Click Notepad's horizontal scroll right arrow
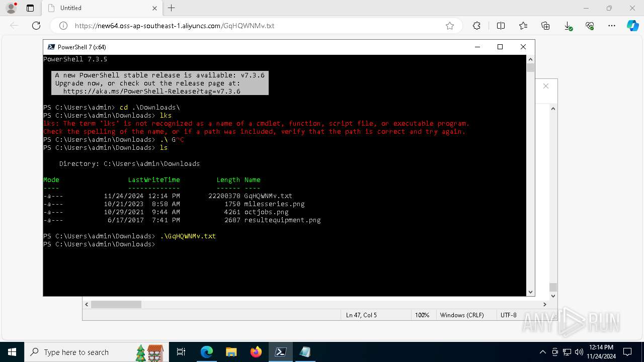 [x=544, y=304]
